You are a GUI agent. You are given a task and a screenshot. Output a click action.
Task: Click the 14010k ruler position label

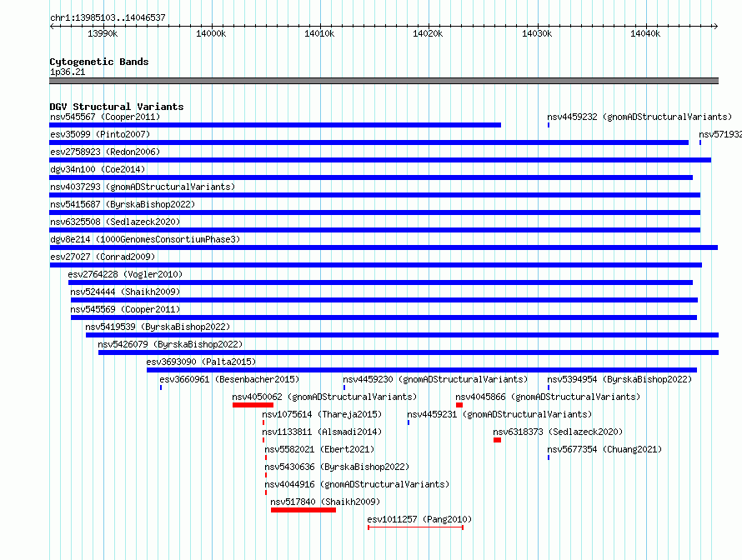(x=319, y=33)
